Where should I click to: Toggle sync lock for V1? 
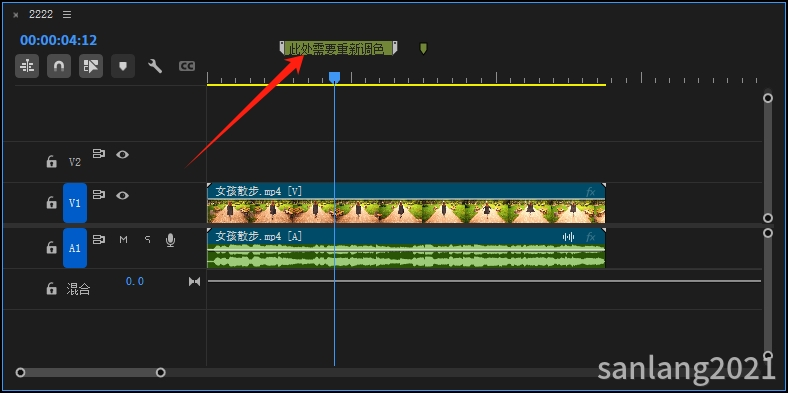(99, 195)
